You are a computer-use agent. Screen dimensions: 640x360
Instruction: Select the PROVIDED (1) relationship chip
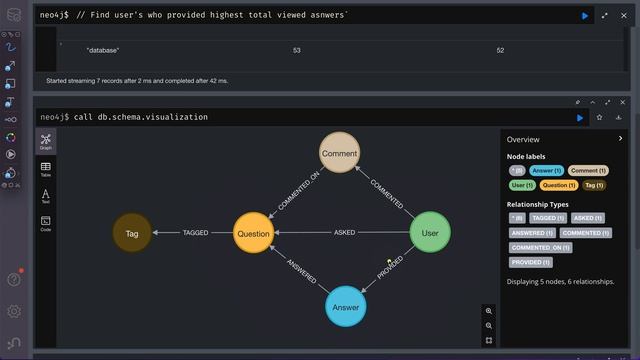531,262
